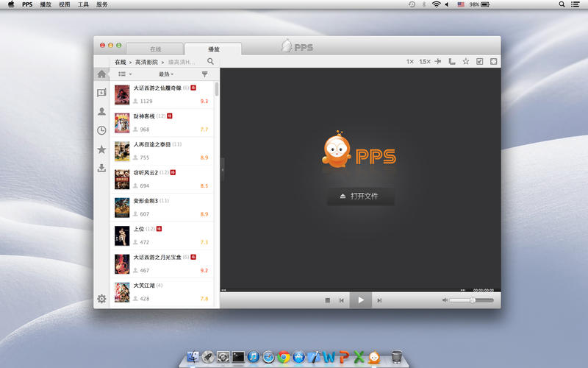Open the user account sidebar icon
This screenshot has width=588, height=368.
point(101,112)
